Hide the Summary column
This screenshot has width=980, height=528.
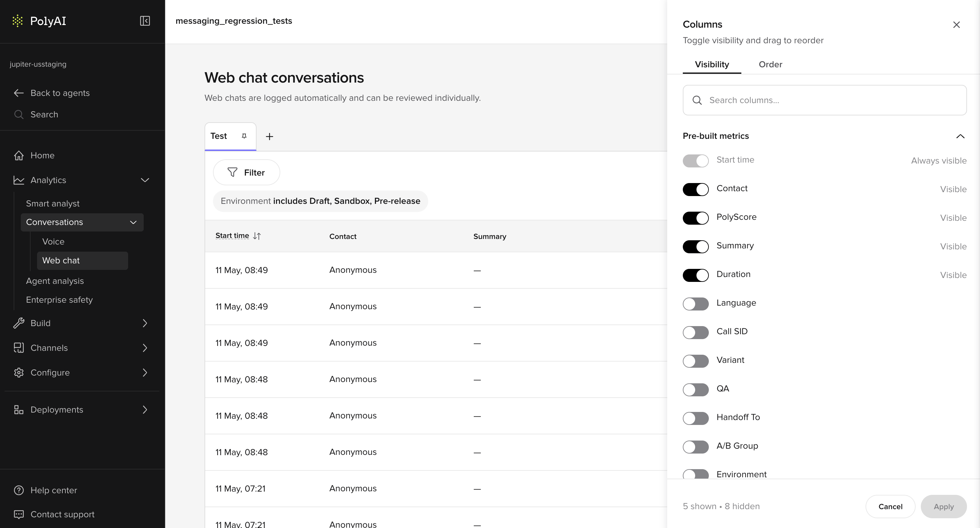[695, 246]
